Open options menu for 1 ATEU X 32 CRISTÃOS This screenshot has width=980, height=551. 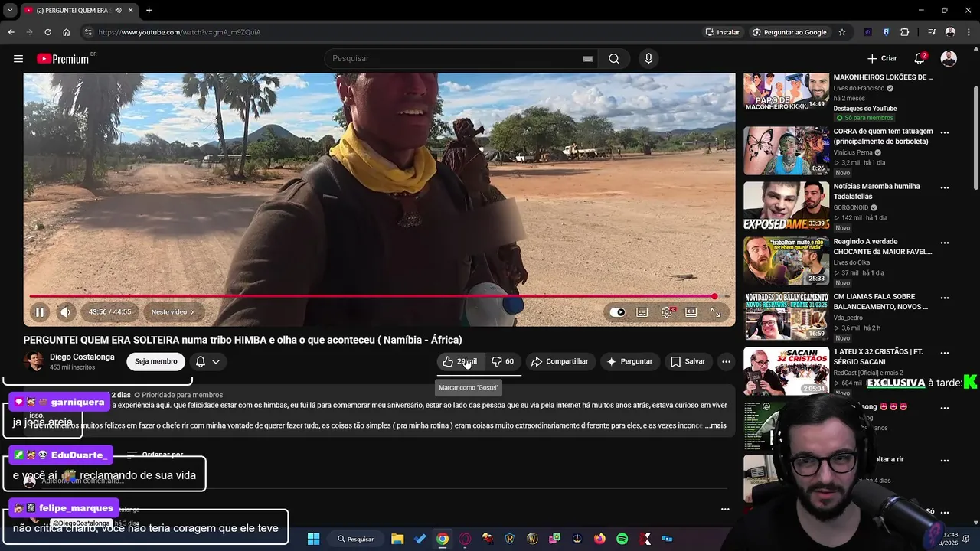(944, 353)
